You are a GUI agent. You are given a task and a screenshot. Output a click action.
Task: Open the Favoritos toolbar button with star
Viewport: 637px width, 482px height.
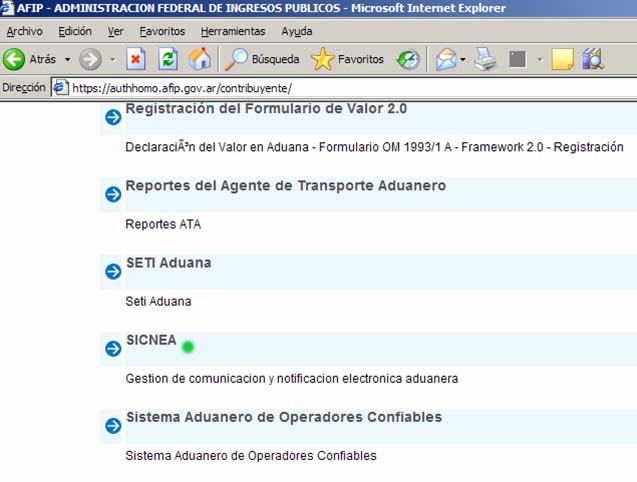coord(347,59)
